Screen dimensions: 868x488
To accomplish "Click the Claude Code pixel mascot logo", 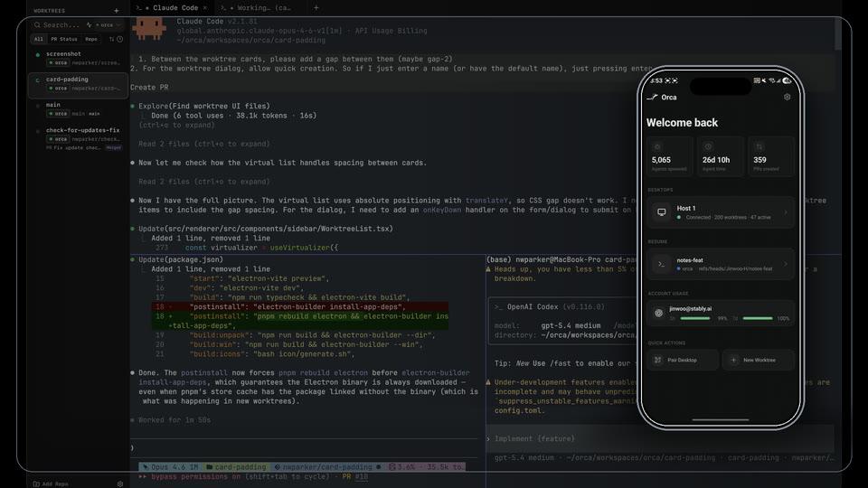I will pos(149,28).
